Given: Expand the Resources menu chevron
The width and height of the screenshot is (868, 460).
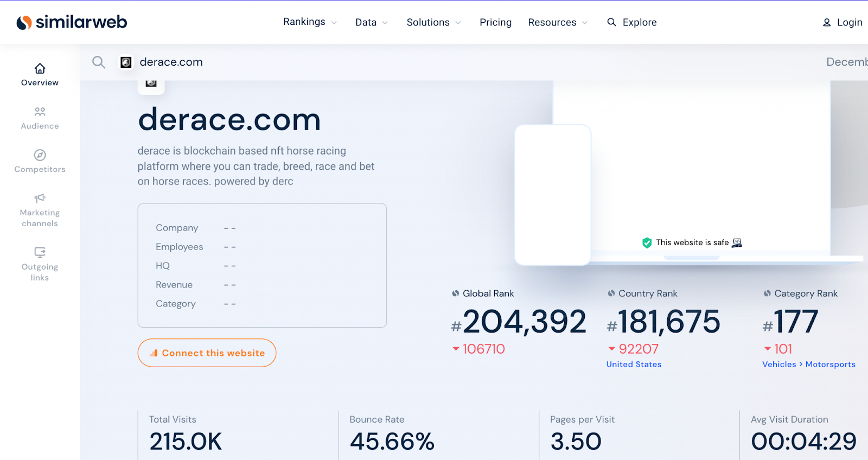Looking at the screenshot, I should pyautogui.click(x=585, y=23).
